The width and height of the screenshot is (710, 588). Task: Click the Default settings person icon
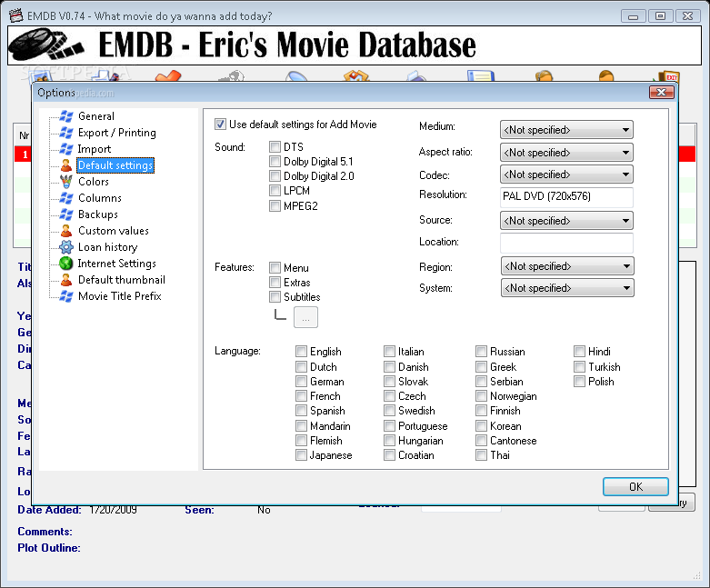click(x=66, y=165)
